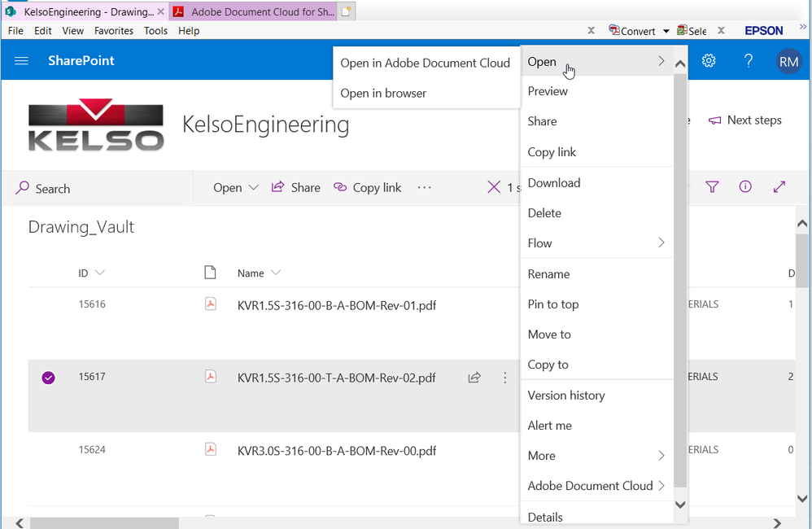The height and width of the screenshot is (529, 812).
Task: Clear selection with the X icon
Action: pos(493,187)
